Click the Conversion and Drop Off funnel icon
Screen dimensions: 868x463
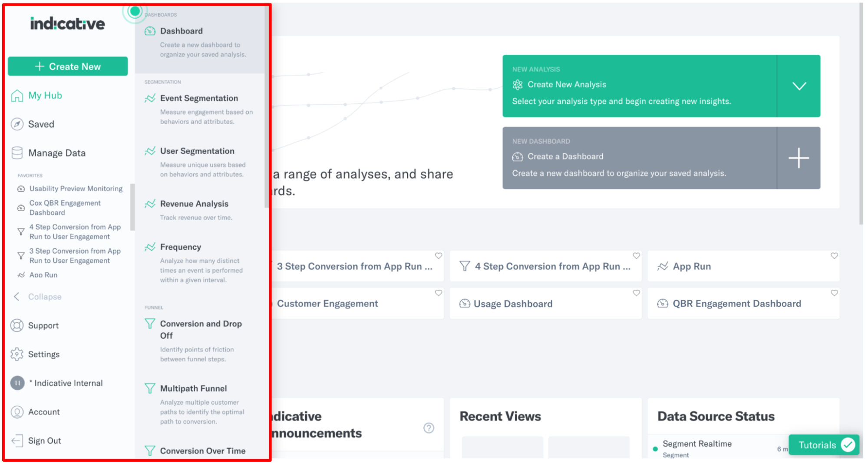[x=150, y=324]
